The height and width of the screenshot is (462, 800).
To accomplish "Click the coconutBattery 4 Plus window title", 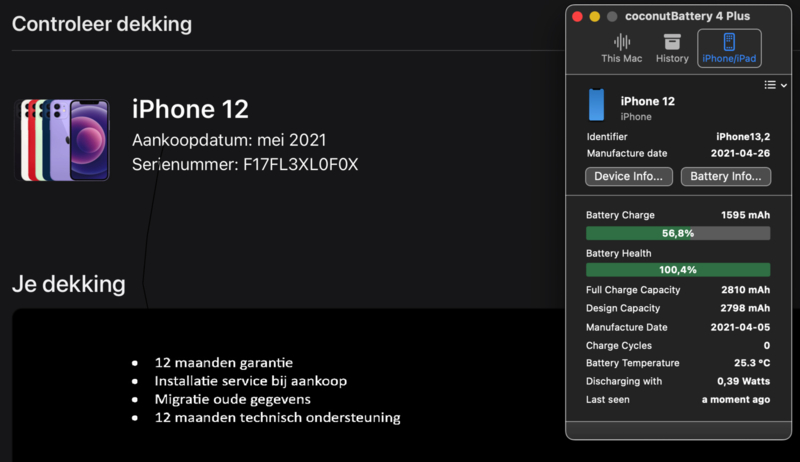I will (687, 16).
